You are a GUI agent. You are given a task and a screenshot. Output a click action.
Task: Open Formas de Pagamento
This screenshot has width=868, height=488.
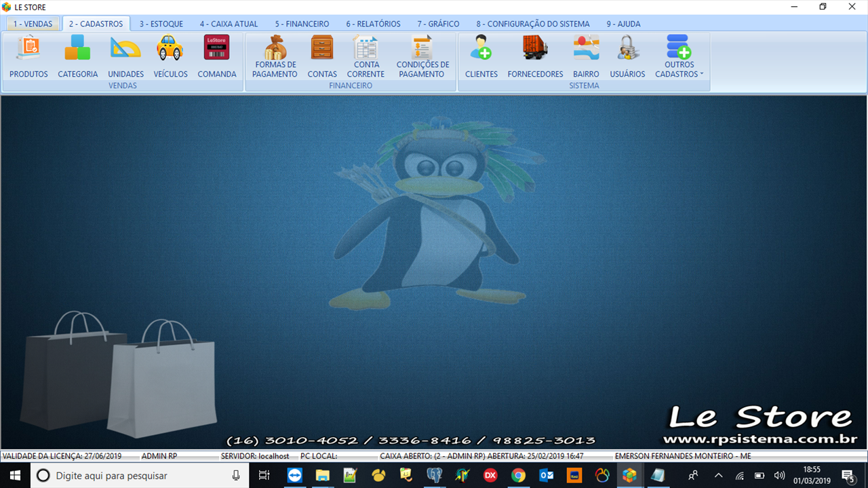[x=275, y=57]
